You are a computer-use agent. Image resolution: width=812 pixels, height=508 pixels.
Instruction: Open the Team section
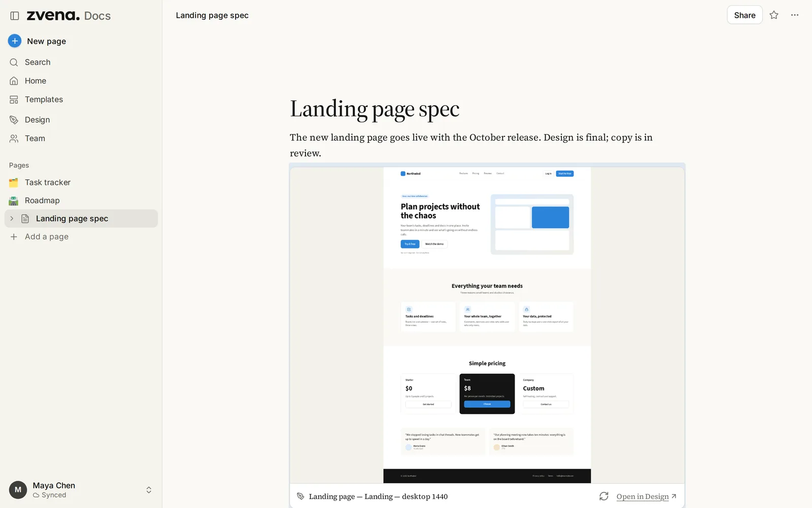pyautogui.click(x=81, y=138)
